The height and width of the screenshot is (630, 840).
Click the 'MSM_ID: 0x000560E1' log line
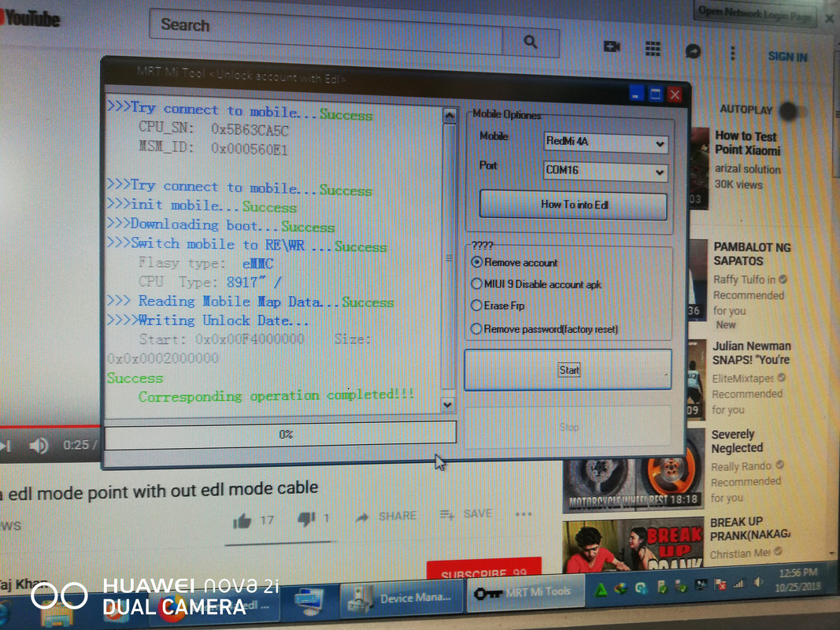(213, 147)
